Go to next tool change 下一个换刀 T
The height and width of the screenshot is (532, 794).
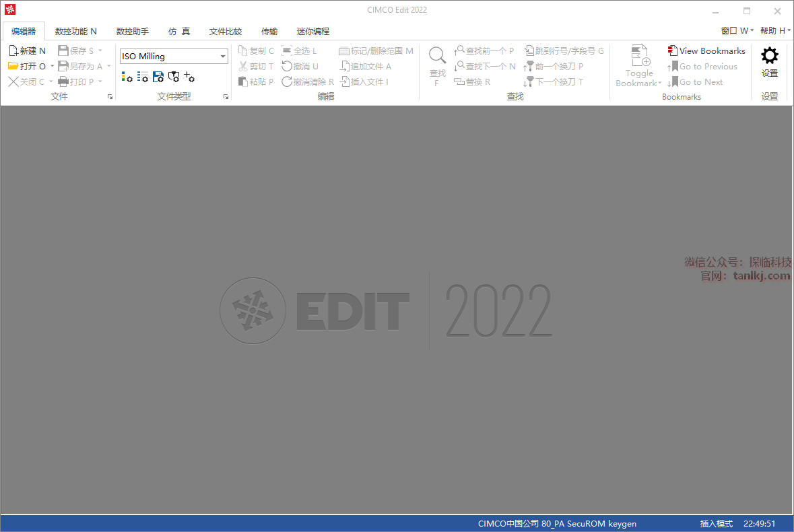pos(554,81)
